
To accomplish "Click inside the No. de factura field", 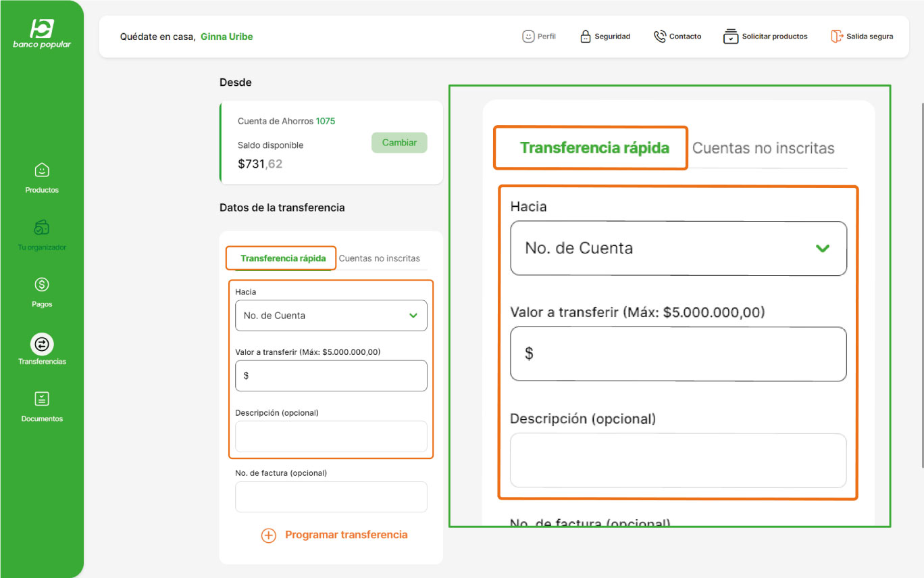I will 331,496.
